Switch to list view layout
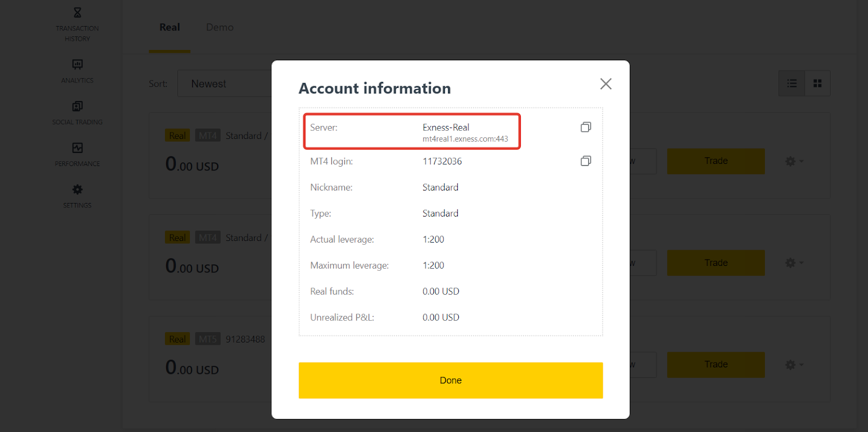This screenshot has height=432, width=868. (792, 84)
